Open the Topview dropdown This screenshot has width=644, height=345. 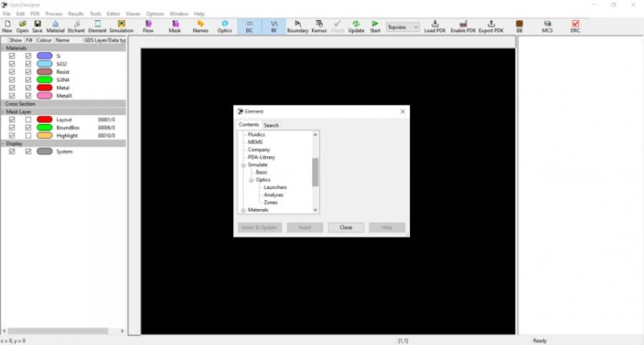click(x=402, y=27)
